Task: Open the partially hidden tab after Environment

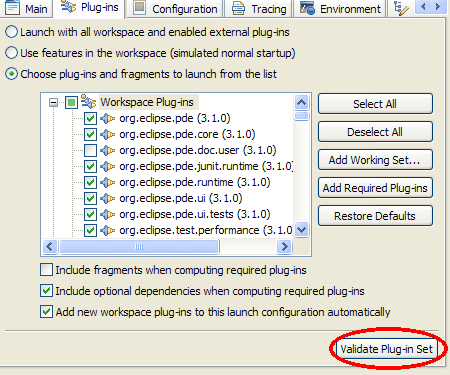Action: pyautogui.click(x=400, y=8)
